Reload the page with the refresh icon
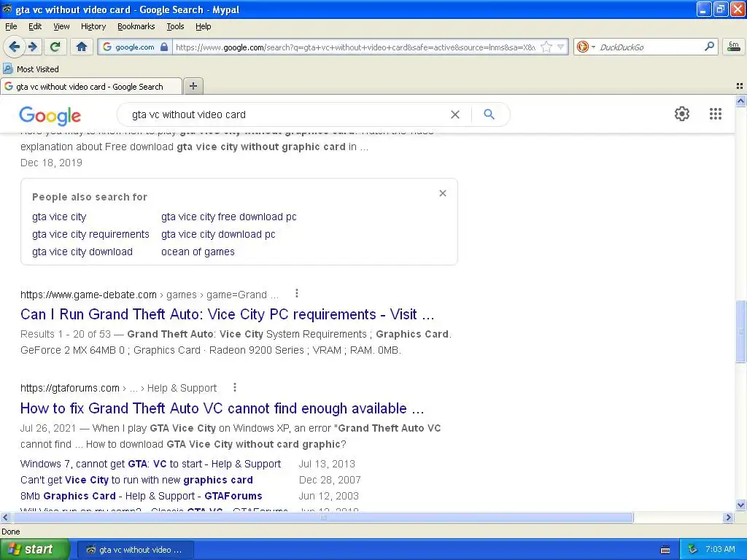The image size is (747, 560). (55, 47)
